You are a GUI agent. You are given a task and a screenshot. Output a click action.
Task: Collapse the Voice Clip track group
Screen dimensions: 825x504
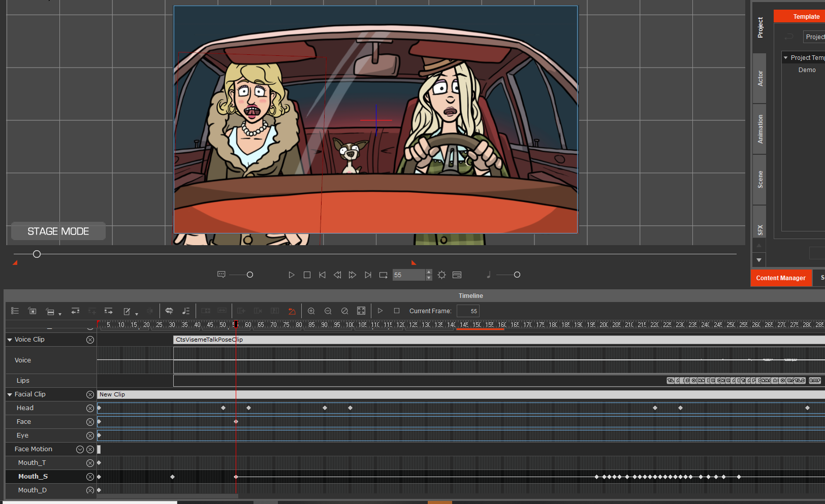point(10,340)
